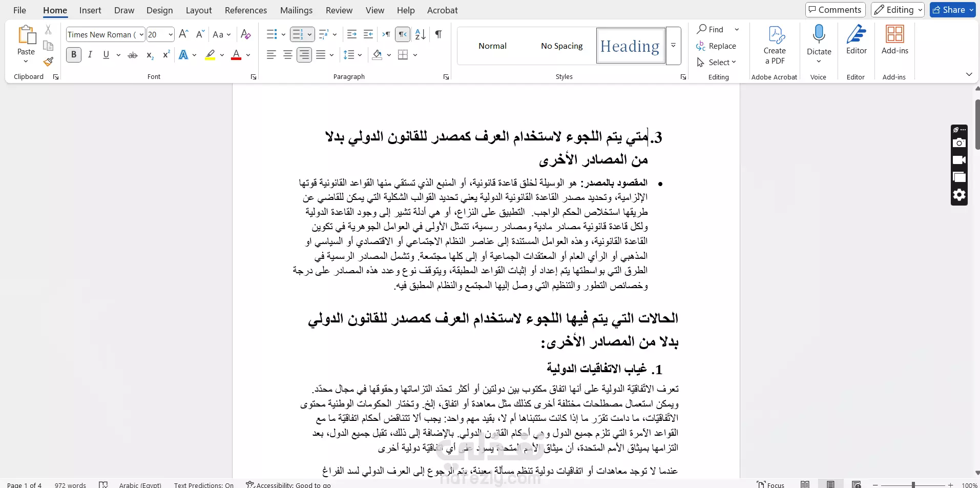Toggle Underline formatting

(x=106, y=55)
